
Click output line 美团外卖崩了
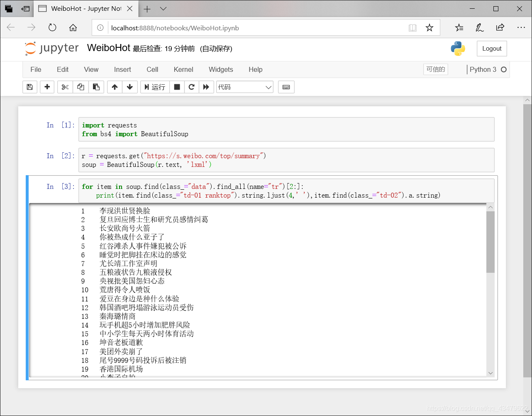click(121, 352)
